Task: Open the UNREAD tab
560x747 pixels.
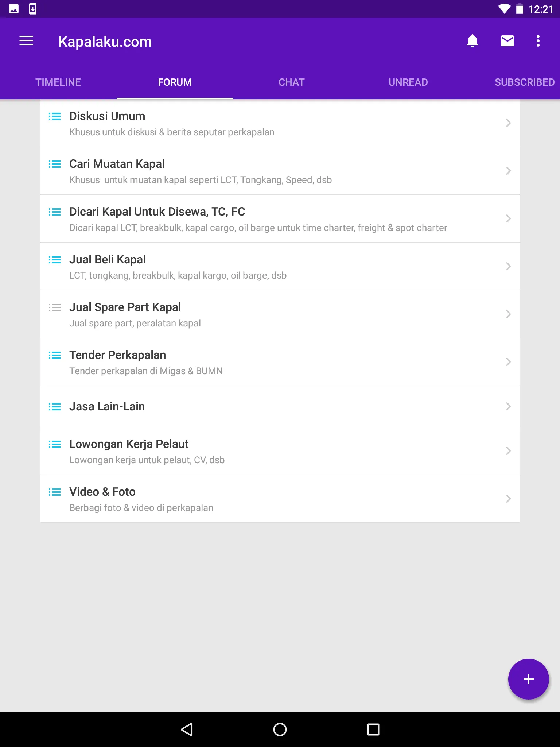Action: [408, 82]
